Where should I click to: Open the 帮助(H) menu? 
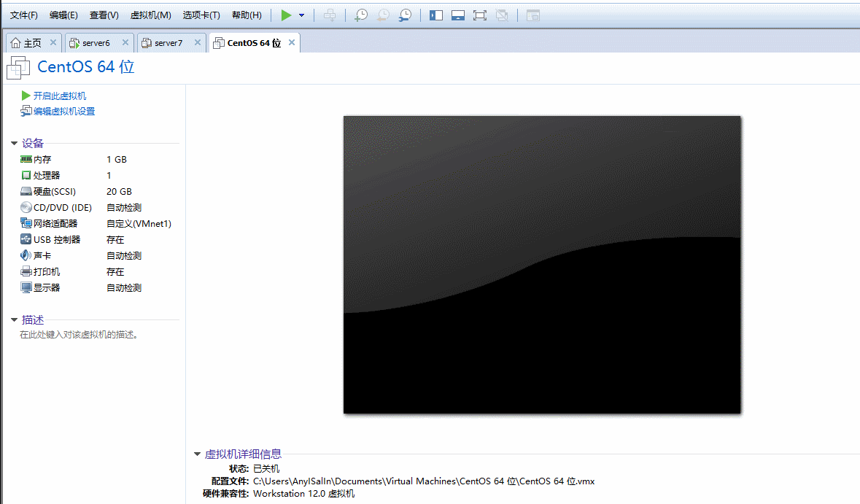pos(247,15)
